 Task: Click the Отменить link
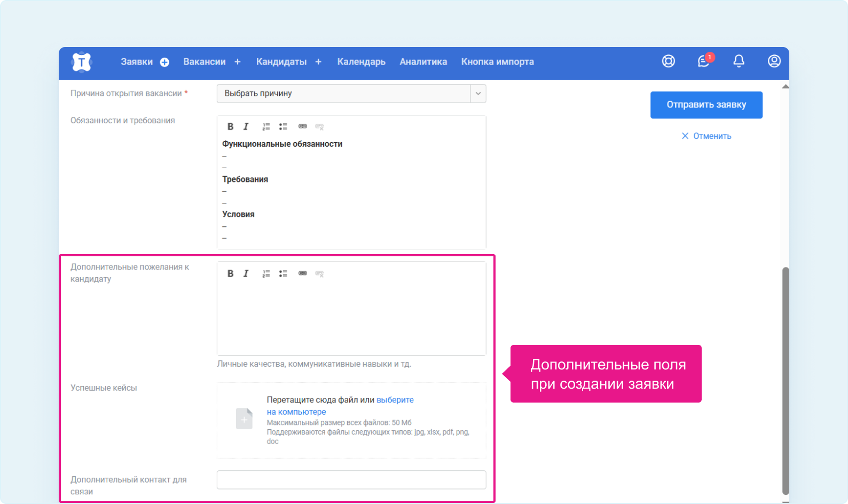tap(706, 136)
